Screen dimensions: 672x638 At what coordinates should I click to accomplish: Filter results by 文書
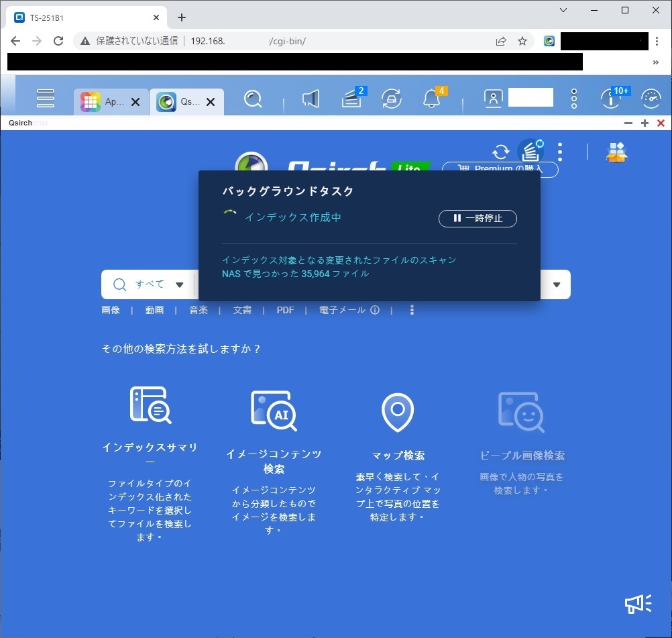click(242, 310)
